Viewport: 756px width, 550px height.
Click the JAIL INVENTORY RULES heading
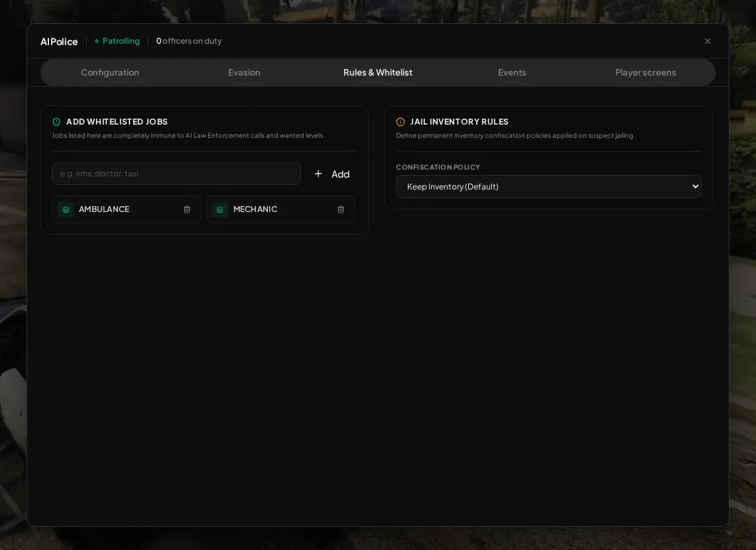(459, 122)
